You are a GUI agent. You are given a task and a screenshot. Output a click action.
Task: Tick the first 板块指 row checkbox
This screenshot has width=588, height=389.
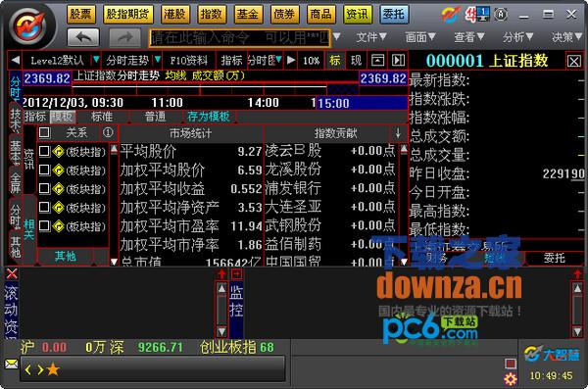coord(44,152)
